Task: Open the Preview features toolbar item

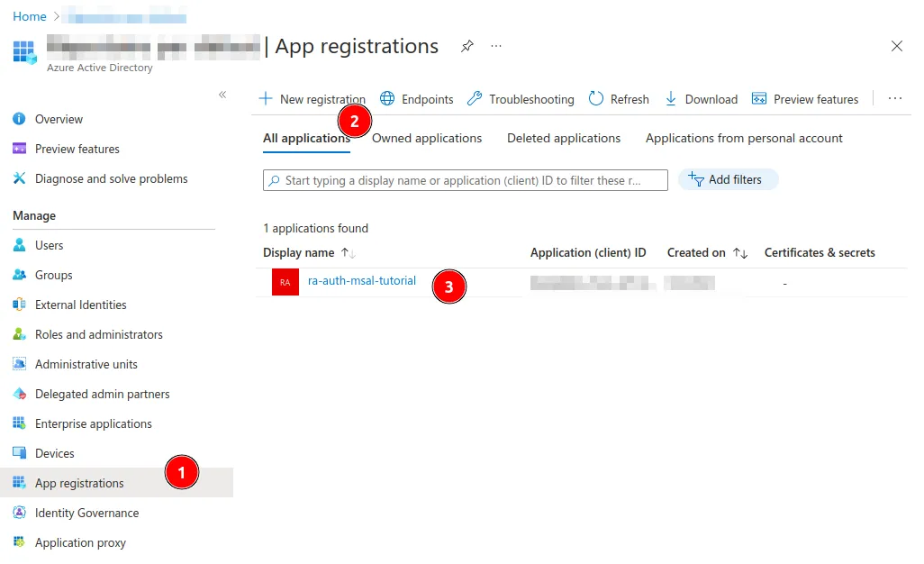Action: pyautogui.click(x=804, y=99)
